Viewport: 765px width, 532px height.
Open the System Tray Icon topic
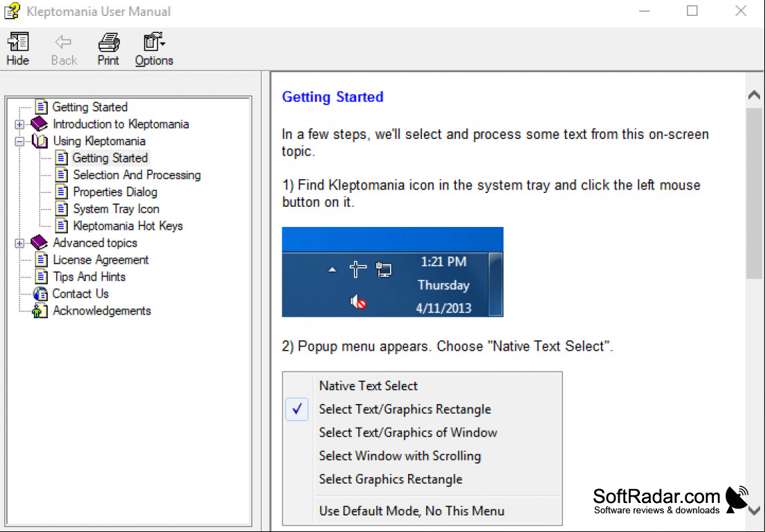[x=116, y=209]
